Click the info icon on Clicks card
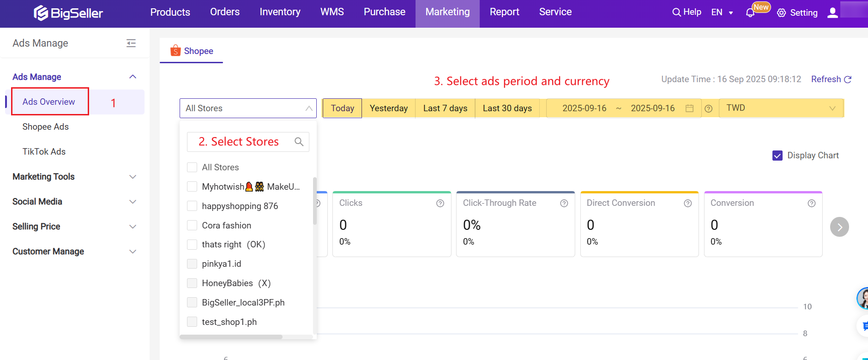The width and height of the screenshot is (868, 360). (440, 203)
